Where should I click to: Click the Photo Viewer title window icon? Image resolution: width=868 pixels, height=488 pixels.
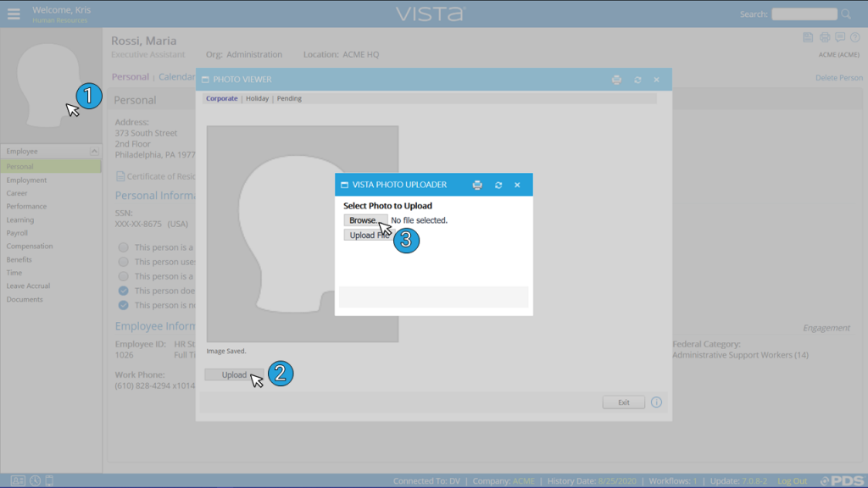[205, 80]
